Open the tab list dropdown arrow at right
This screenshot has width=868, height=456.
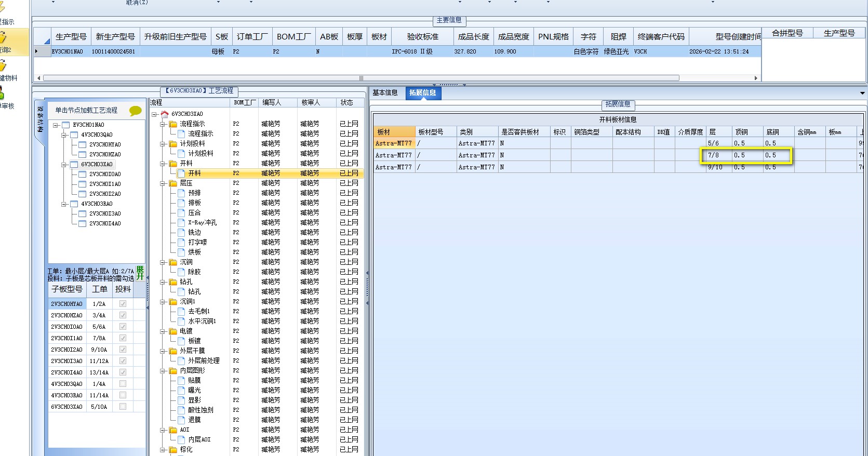(862, 93)
